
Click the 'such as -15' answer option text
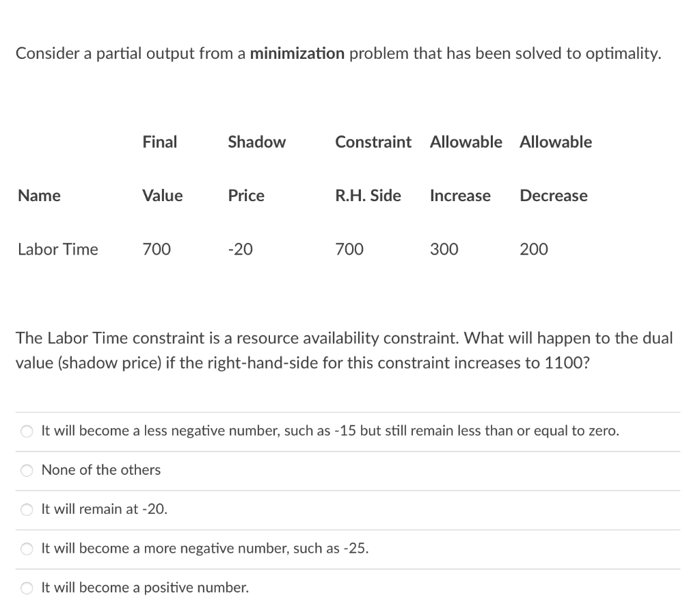point(330,431)
